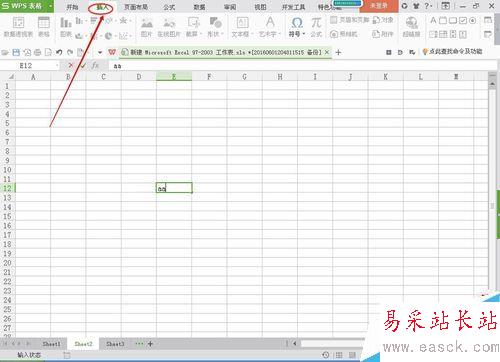Click the open folder icon in quick access toolbar
This screenshot has width=500, height=362.
pos(5,52)
